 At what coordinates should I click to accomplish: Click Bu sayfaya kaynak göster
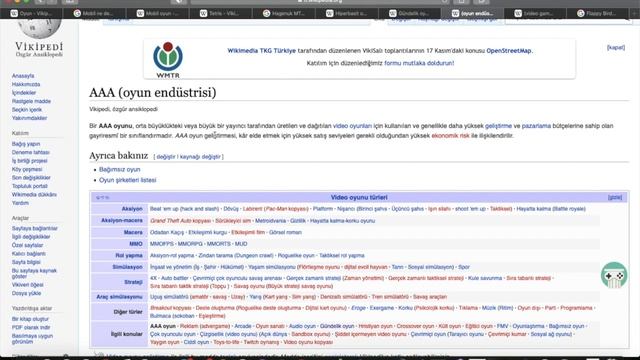click(x=34, y=273)
